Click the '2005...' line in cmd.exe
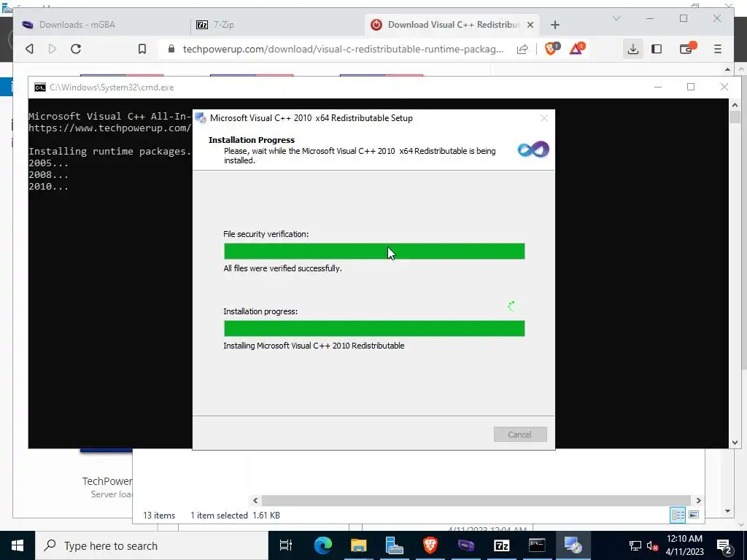Screen dimensions: 747x560 point(48,163)
